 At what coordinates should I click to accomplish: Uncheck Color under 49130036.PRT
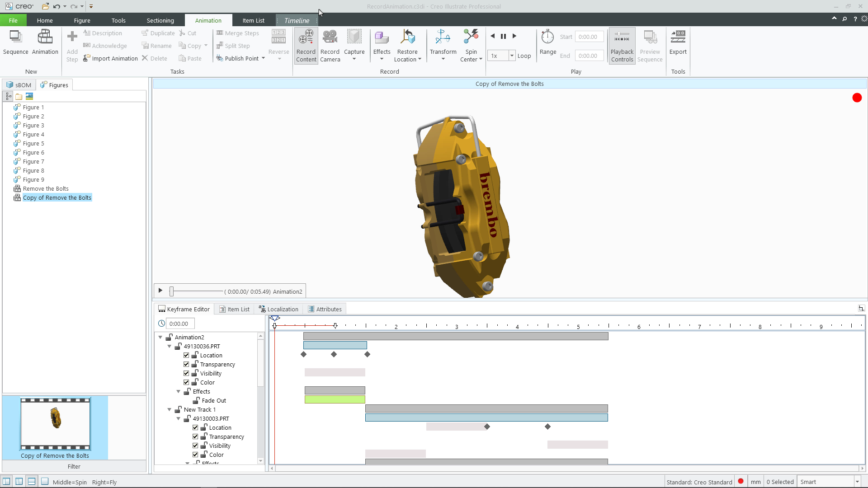tap(186, 382)
